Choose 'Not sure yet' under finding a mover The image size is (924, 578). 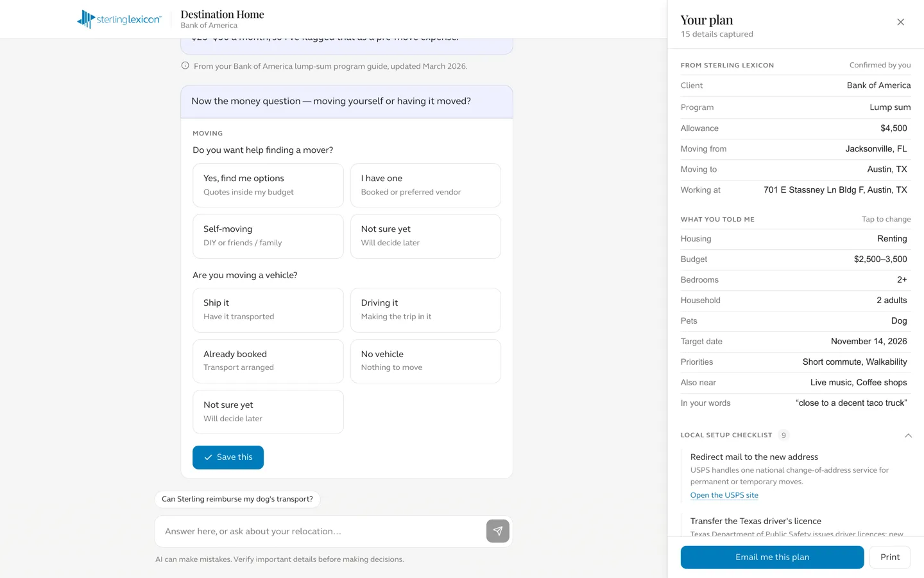pyautogui.click(x=425, y=236)
